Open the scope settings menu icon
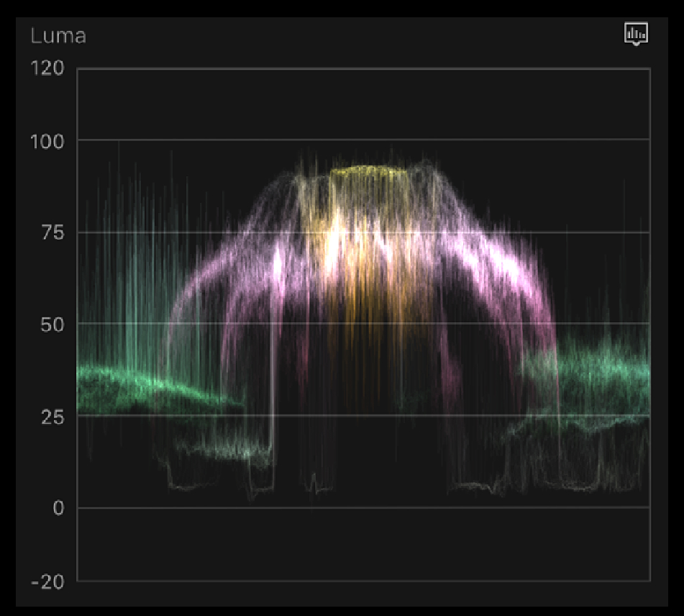Viewport: 684px width, 616px height. (636, 34)
